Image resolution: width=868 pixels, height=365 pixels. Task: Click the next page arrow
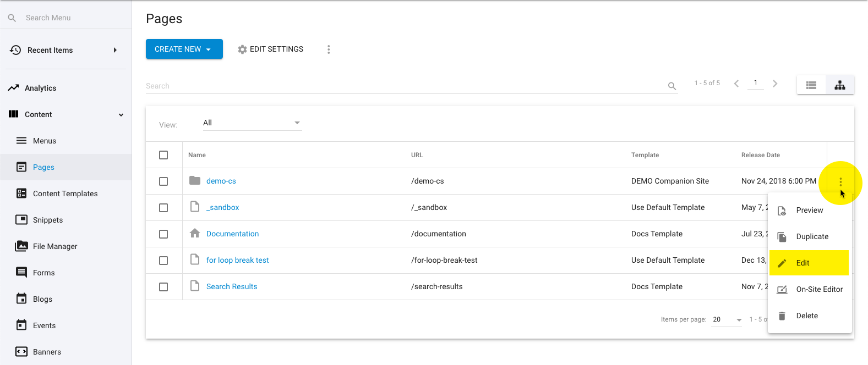coord(775,84)
